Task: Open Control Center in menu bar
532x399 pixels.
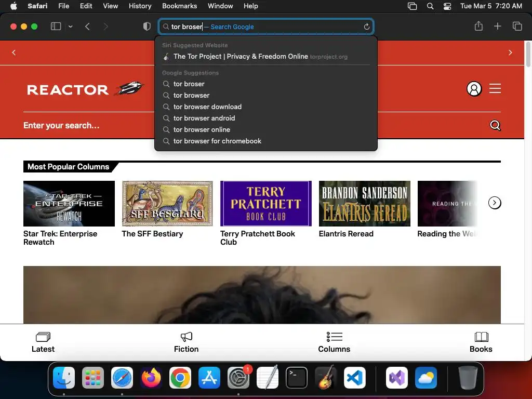Action: pos(447,6)
